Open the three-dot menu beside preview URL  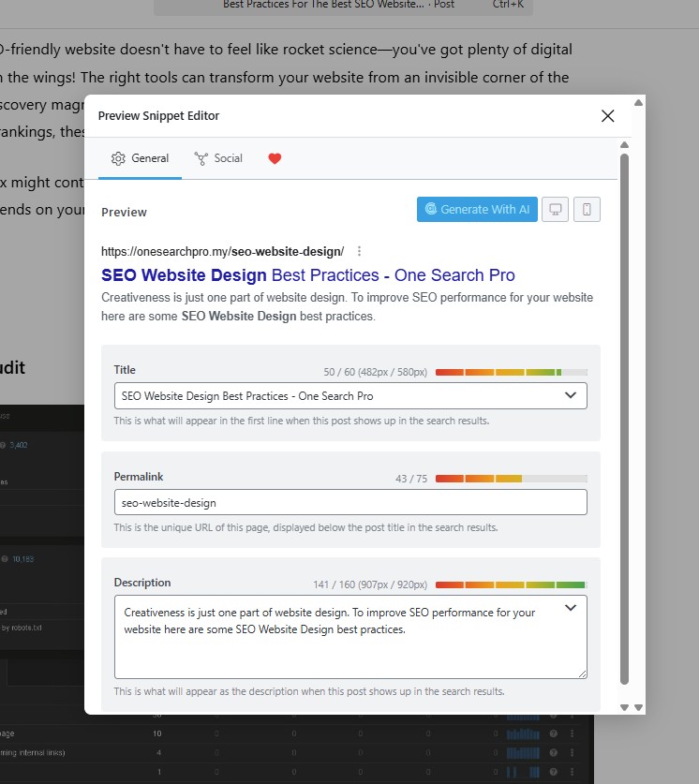point(359,251)
